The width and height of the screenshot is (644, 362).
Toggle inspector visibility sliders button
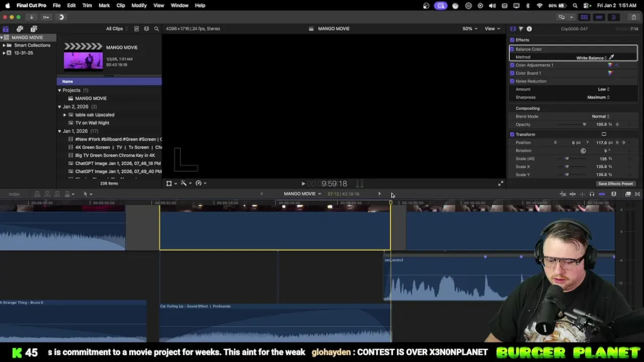(x=613, y=17)
